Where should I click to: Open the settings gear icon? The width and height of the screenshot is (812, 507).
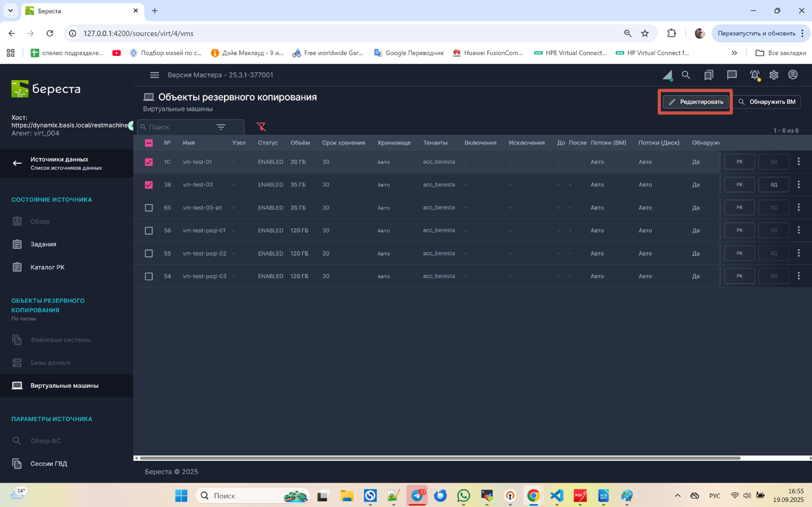click(774, 75)
